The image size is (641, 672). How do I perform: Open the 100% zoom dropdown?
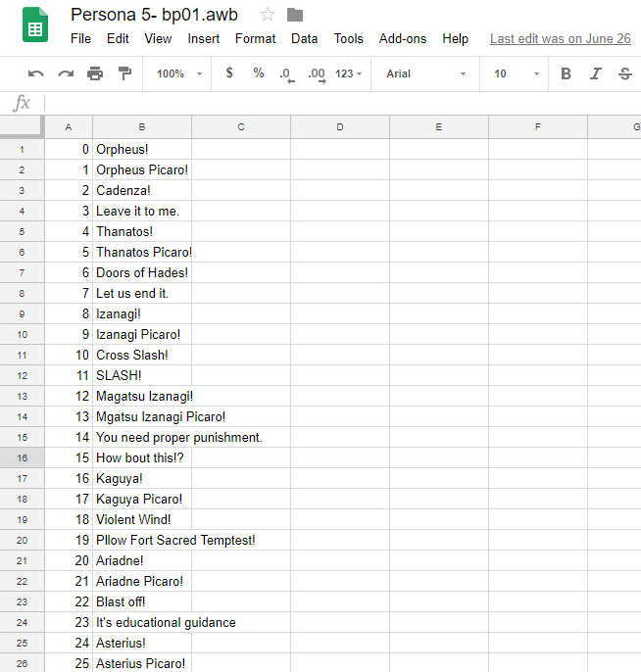click(x=178, y=73)
